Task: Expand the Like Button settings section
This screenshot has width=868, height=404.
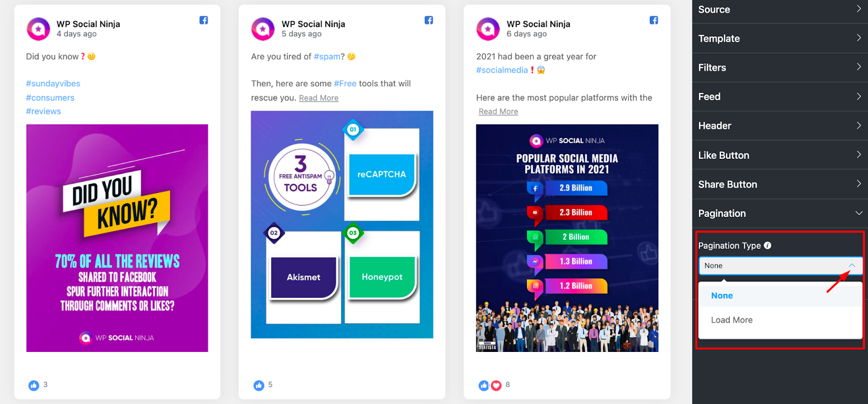Action: (x=780, y=155)
